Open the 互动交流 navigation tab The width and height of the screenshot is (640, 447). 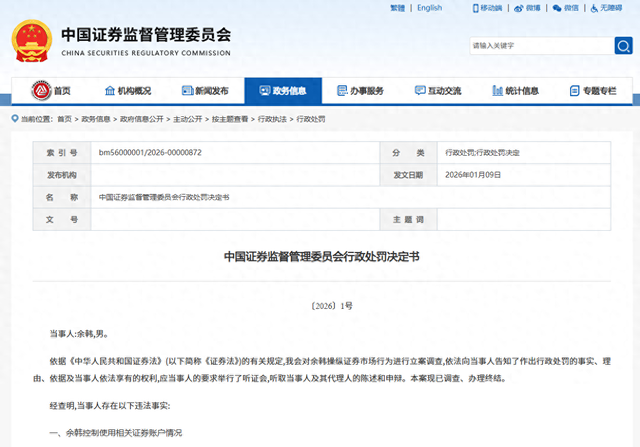pos(437,91)
